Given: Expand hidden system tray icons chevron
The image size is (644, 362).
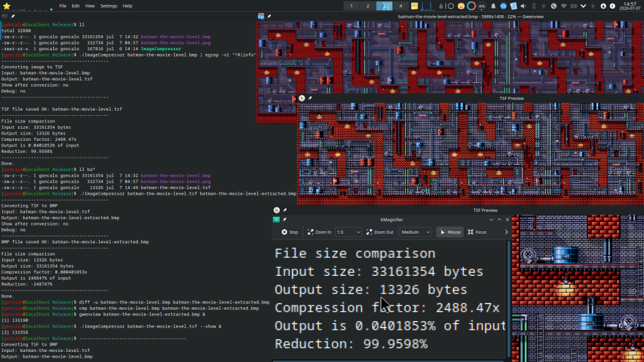Looking at the screenshot, I should click(x=583, y=6).
